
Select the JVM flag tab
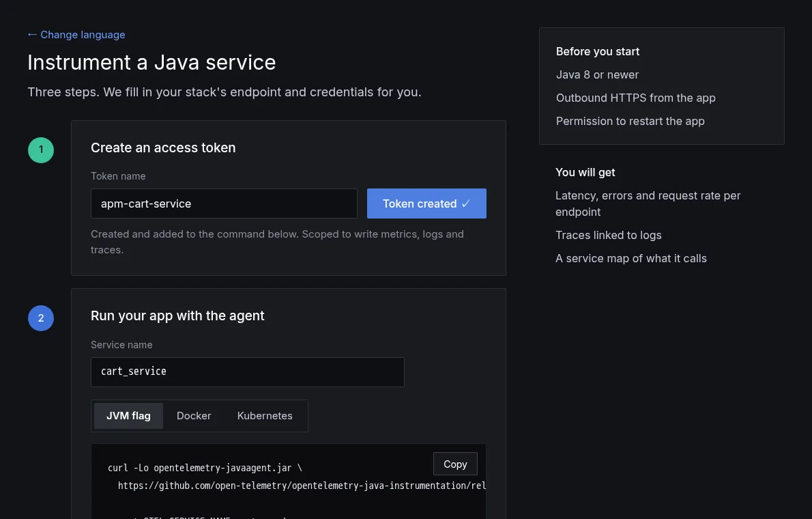[128, 416]
